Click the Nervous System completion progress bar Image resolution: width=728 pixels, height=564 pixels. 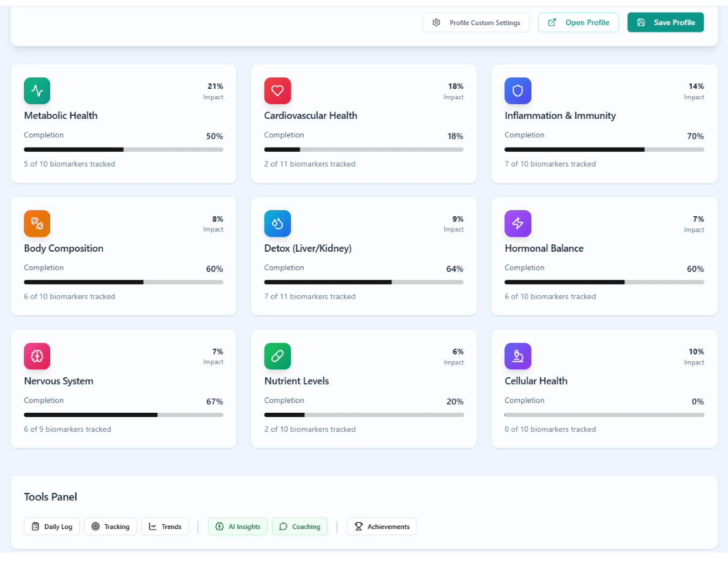(x=124, y=415)
